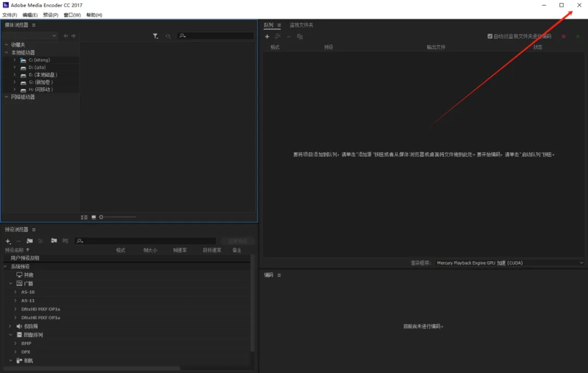Click the create new preset plus icon
The width and height of the screenshot is (588, 373).
[8, 241]
